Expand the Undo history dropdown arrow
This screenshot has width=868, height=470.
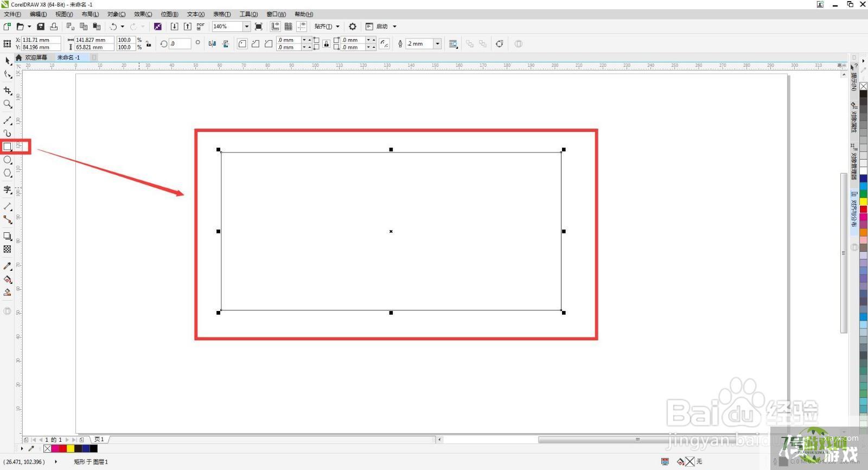point(122,26)
